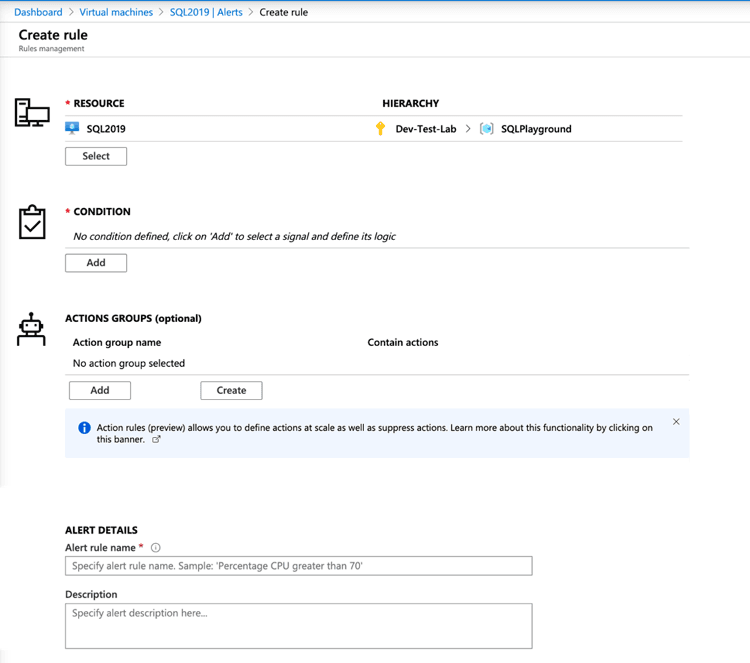The width and height of the screenshot is (750, 663).
Task: Click the condition clipboard checkmark icon
Action: coord(32,222)
